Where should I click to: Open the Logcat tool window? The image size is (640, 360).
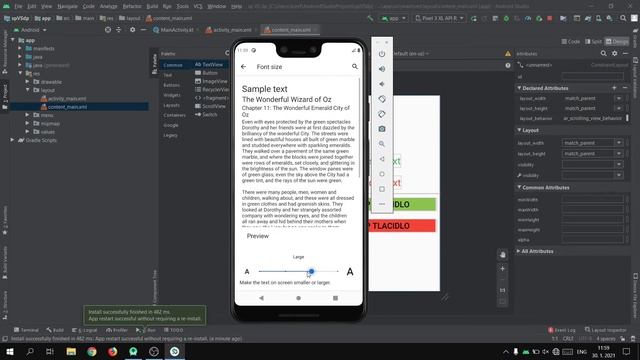pos(84,330)
